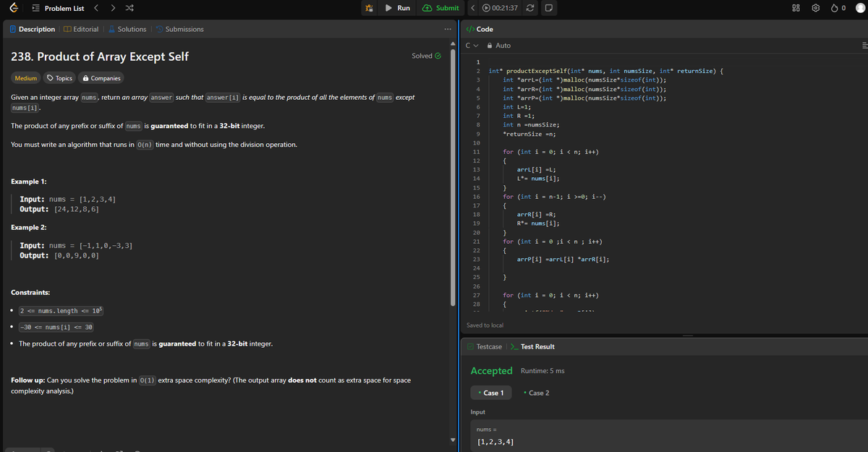Viewport: 868px width, 452px height.
Task: Click the Runtime: 5 ms text
Action: [x=542, y=371]
